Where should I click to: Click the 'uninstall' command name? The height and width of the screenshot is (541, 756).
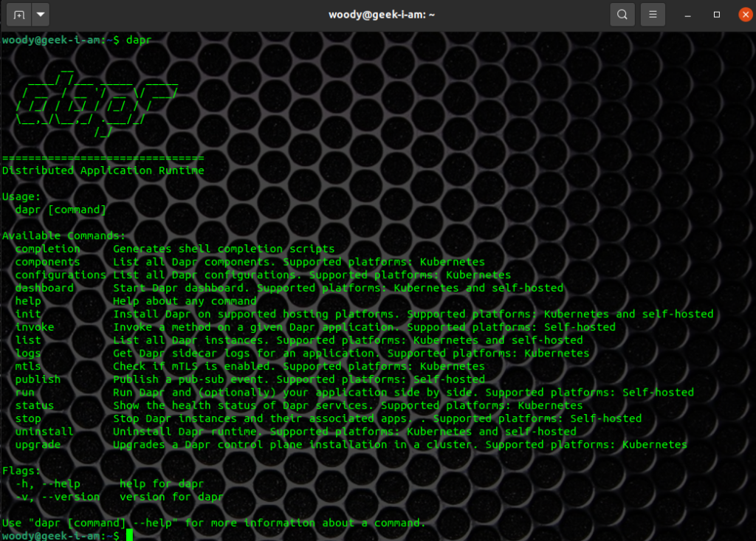point(44,432)
